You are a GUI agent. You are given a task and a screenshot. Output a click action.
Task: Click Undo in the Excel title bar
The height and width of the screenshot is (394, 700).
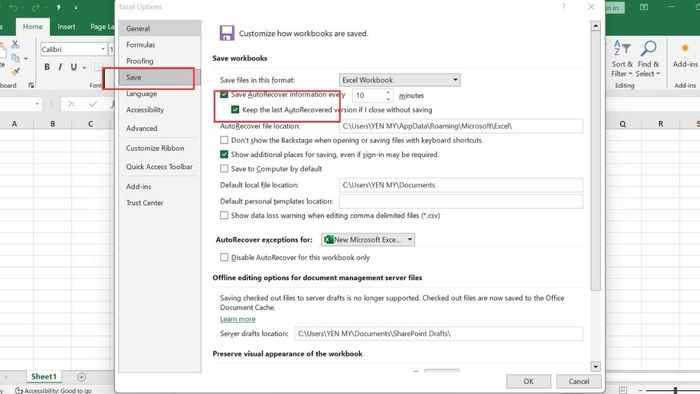(13, 8)
